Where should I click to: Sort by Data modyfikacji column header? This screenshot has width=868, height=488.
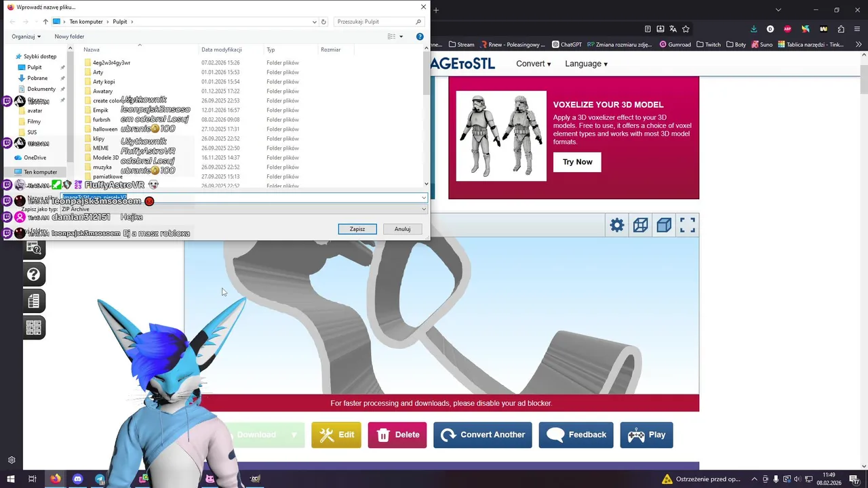point(222,49)
